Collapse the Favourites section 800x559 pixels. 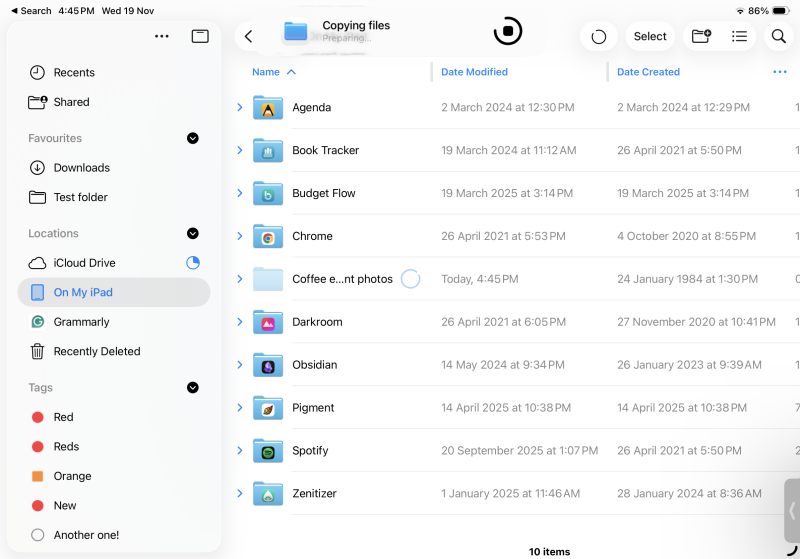(193, 138)
